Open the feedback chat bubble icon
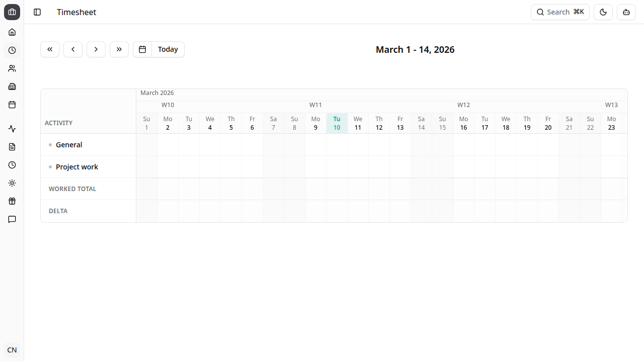Viewport: 644px width, 362px height. 12,219
